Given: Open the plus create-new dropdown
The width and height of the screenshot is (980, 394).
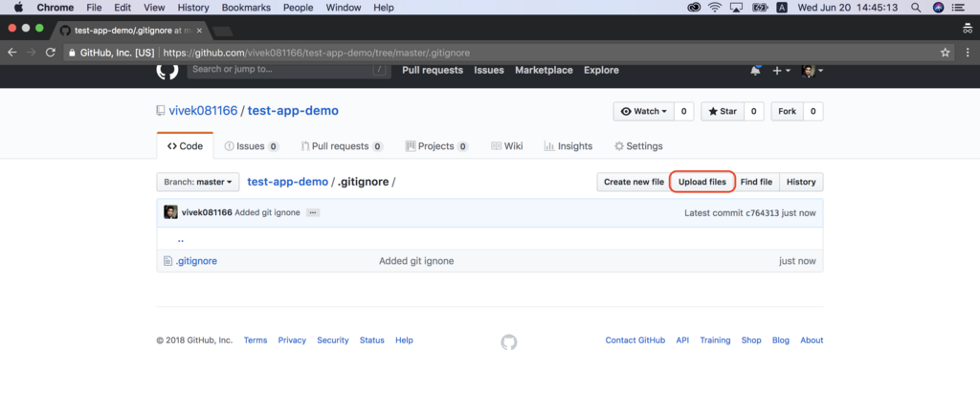Looking at the screenshot, I should [781, 71].
